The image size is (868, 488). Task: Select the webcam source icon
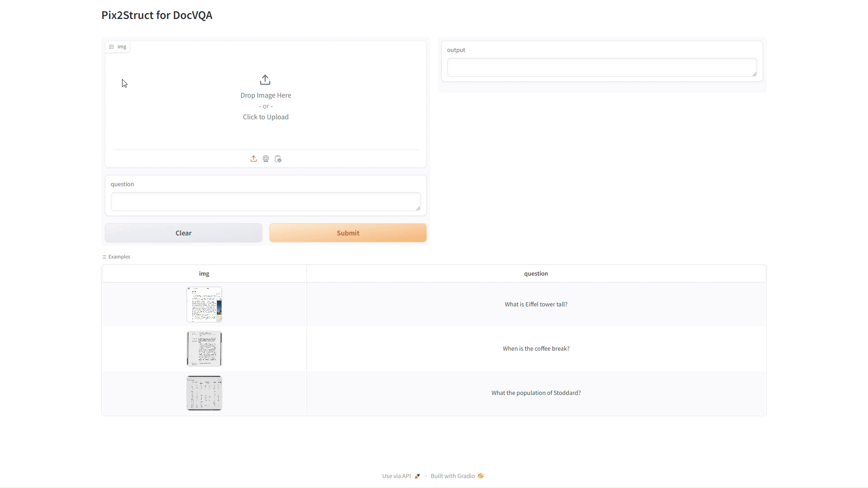[x=266, y=159]
